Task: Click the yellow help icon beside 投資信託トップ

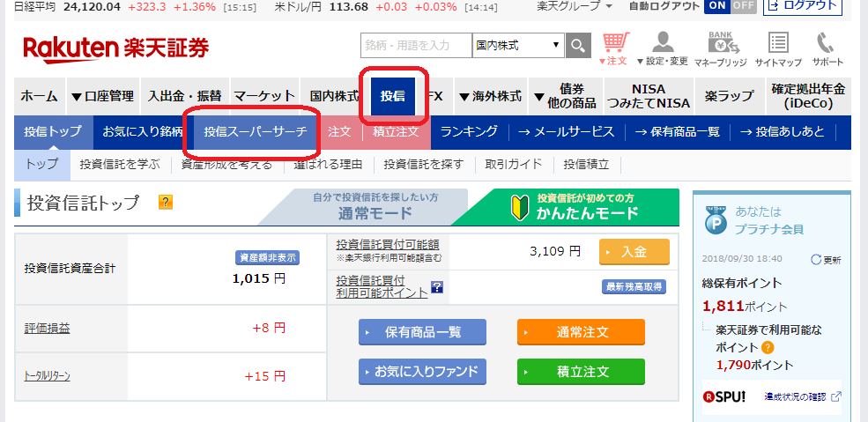Action: point(165,202)
